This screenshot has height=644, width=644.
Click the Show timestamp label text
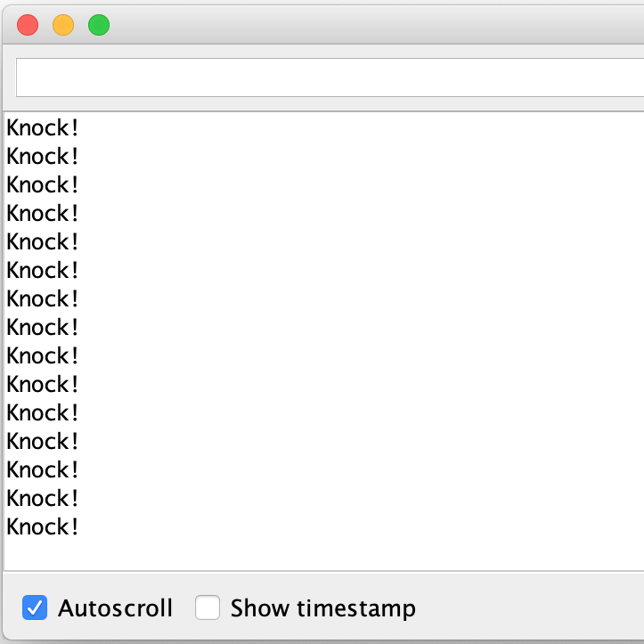pos(323,608)
